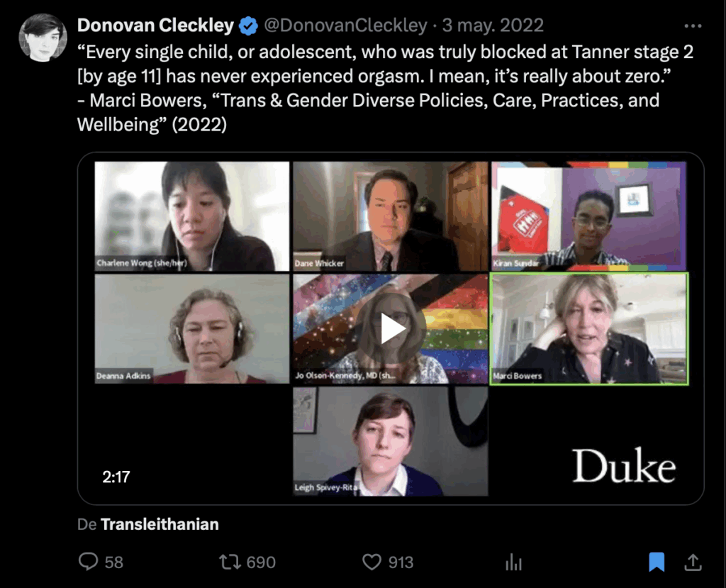Click the Marci Bowers highlighted video tile
726x588 pixels.
click(589, 329)
